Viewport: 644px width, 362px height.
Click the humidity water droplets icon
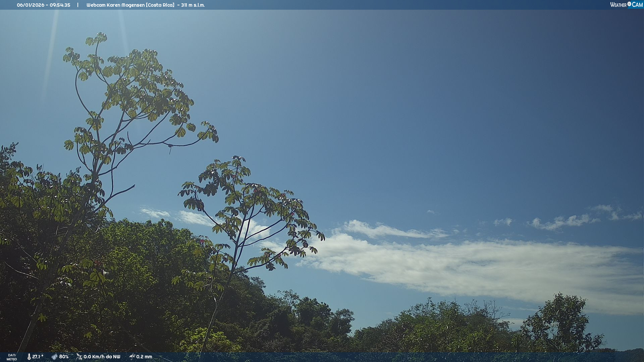tap(54, 357)
